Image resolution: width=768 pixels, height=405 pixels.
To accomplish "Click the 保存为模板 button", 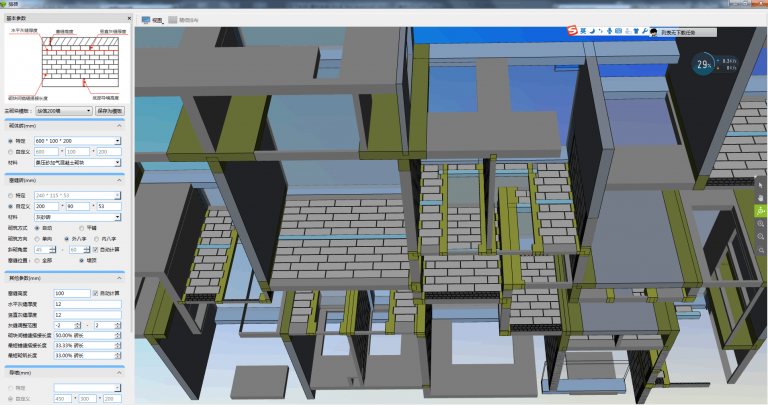I will click(109, 110).
